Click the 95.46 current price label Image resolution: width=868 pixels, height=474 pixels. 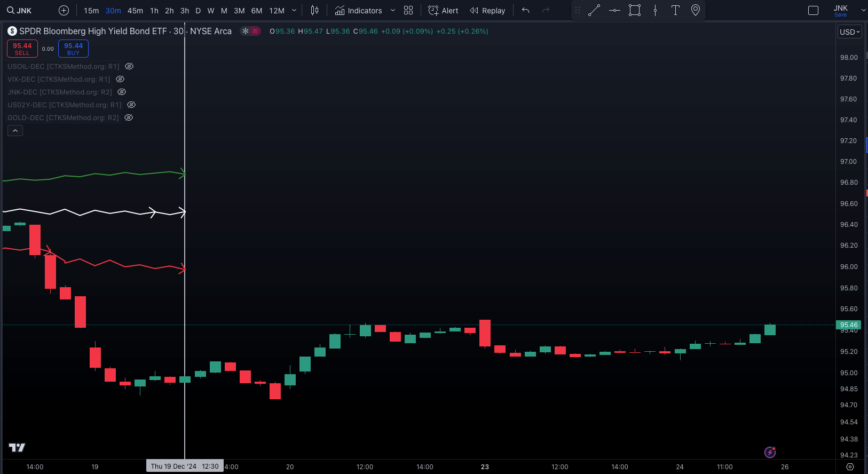coord(849,325)
